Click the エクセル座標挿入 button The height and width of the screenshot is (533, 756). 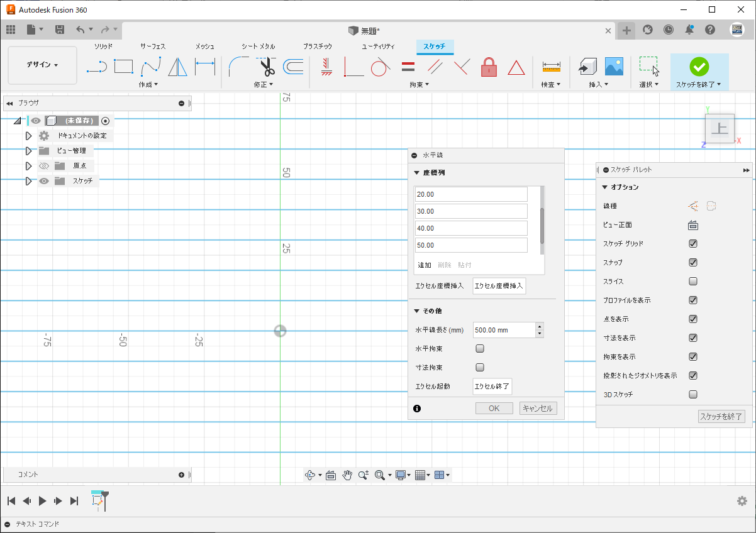499,286
